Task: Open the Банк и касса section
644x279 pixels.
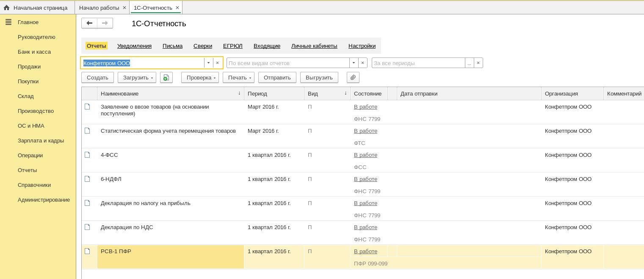Action: click(34, 52)
